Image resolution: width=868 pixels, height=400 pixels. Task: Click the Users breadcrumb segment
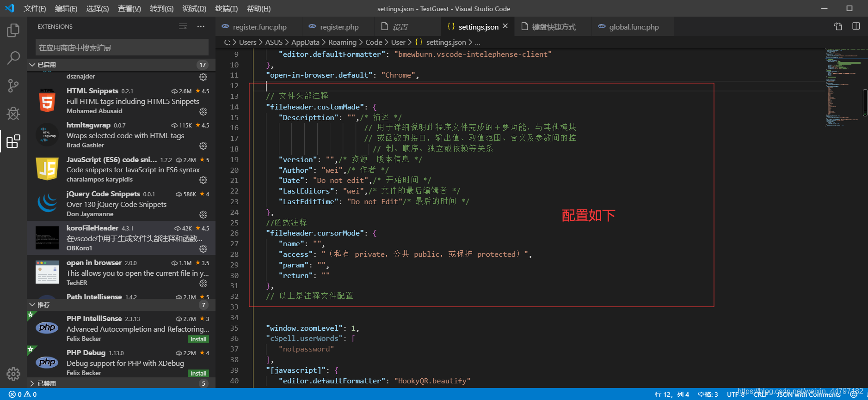click(x=247, y=42)
